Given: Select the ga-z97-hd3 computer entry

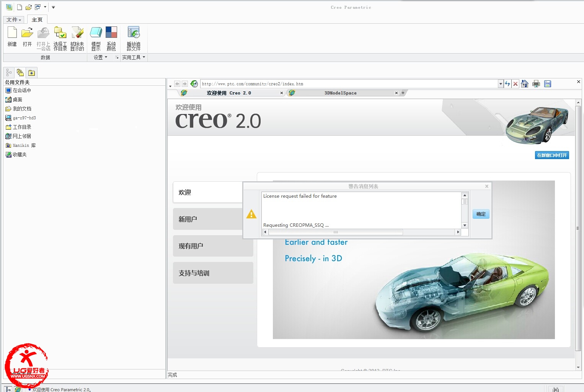Looking at the screenshot, I should click(21, 118).
